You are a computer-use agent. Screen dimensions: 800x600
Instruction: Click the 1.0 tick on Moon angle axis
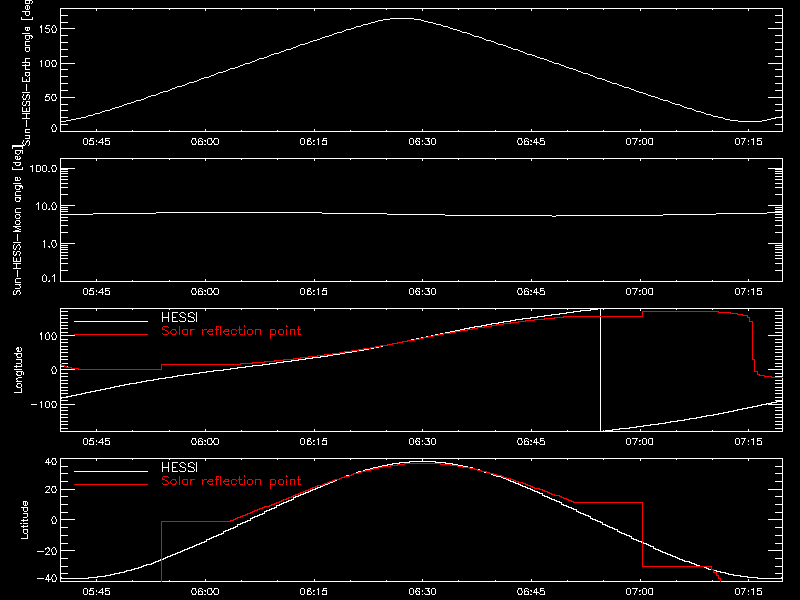(x=49, y=244)
